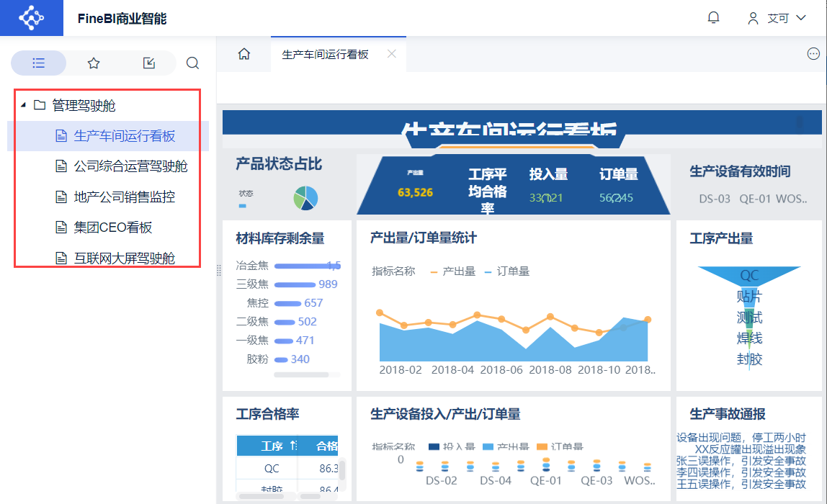Collapse the 管理驾驶舱 folder
The image size is (827, 504).
[23, 106]
